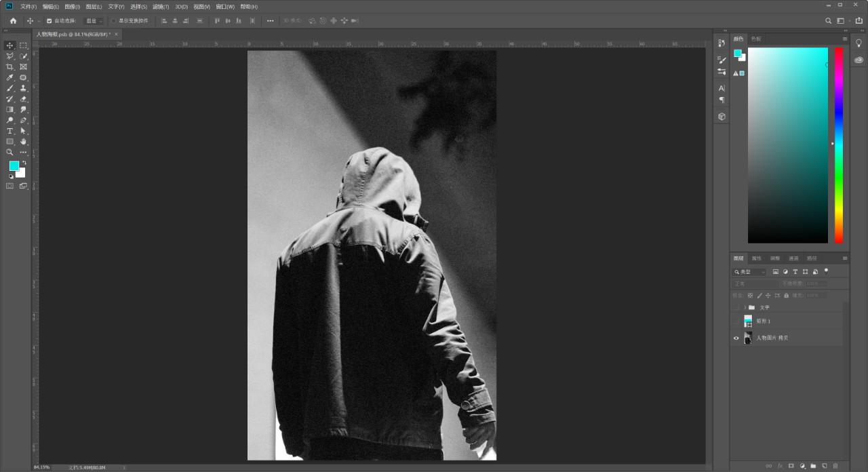Screen dimensions: 868x472
Task: Open the layer filter 类型 dropdown
Action: 749,272
